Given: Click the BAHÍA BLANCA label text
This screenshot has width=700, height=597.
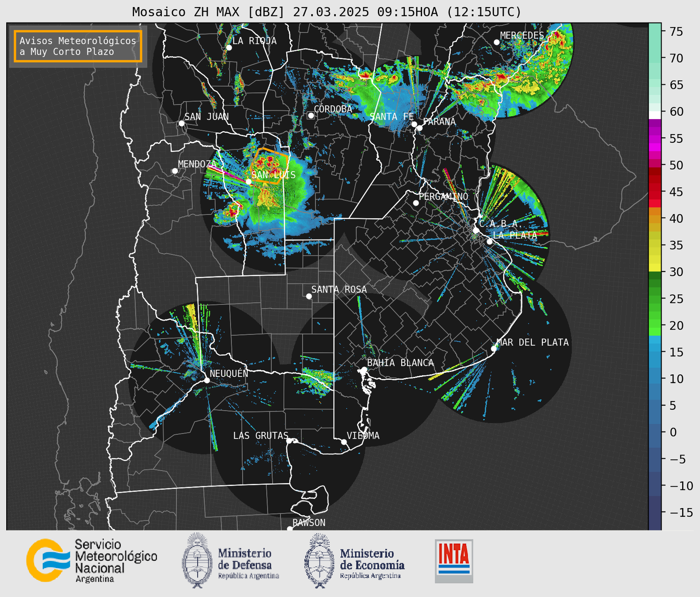Looking at the screenshot, I should (400, 363).
